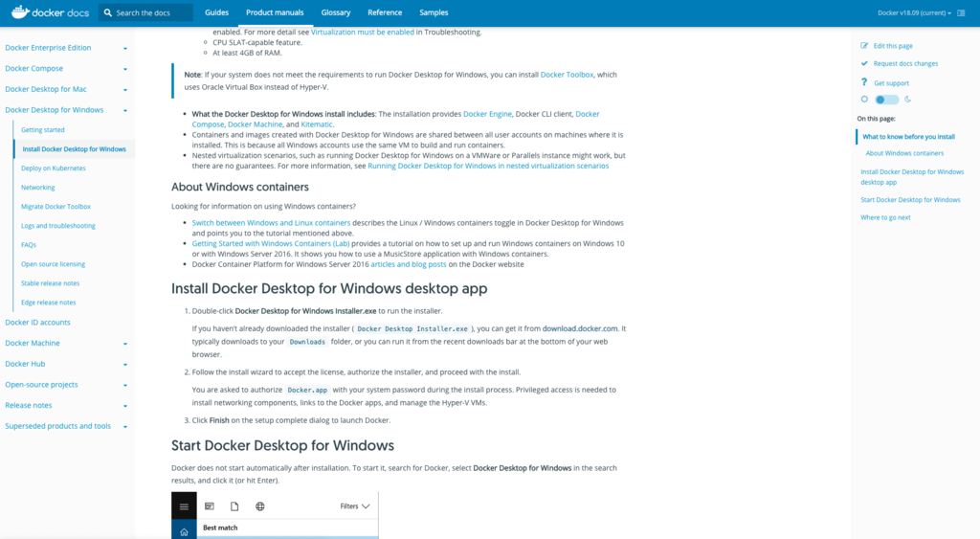The height and width of the screenshot is (539, 980).
Task: Jump to Install Docker Desktop for Windows desktop app in contents
Action: coord(912,177)
